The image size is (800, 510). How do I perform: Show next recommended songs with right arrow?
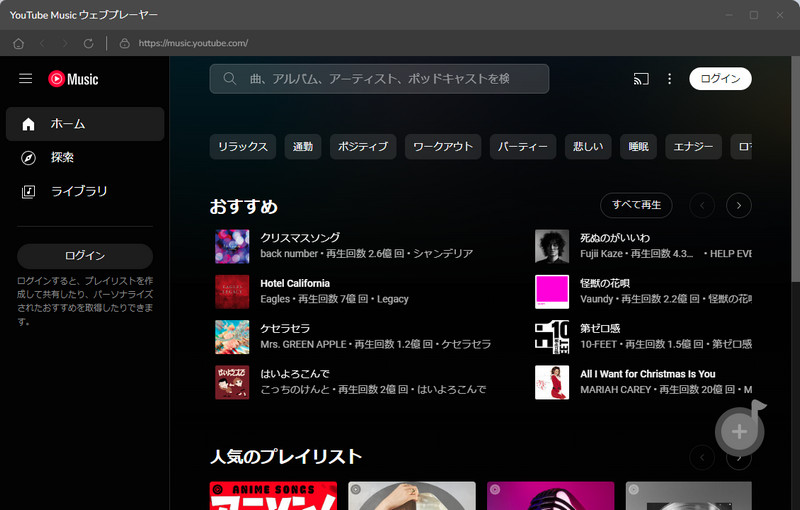[x=739, y=206]
